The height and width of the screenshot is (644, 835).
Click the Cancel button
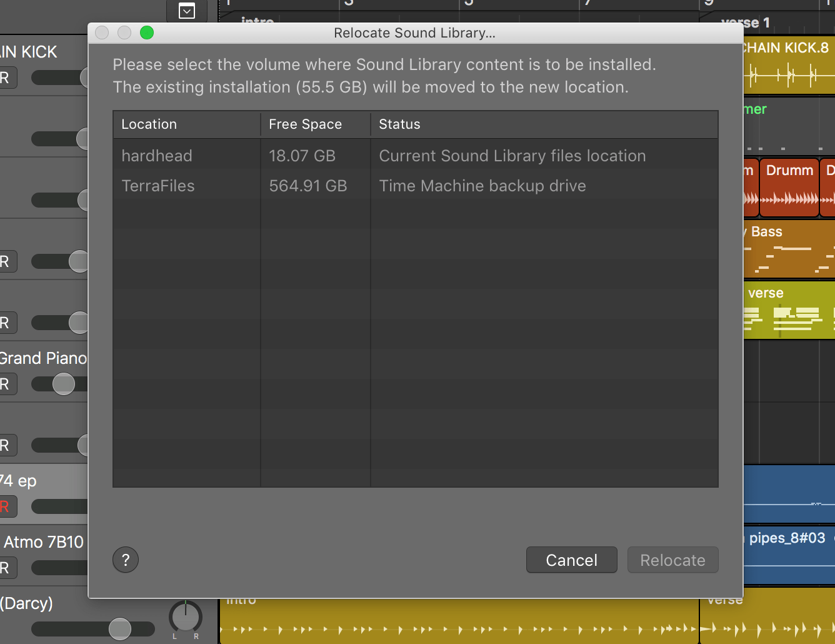click(571, 560)
